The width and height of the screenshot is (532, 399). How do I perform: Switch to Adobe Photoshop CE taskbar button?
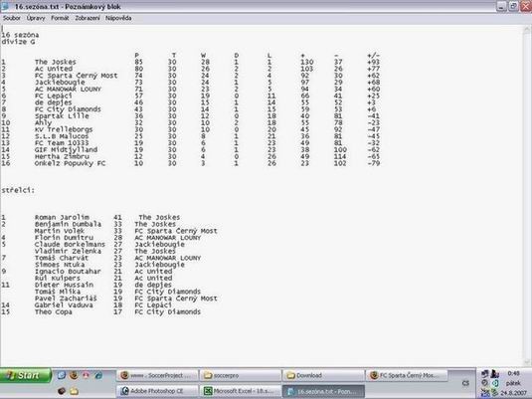coord(157,391)
